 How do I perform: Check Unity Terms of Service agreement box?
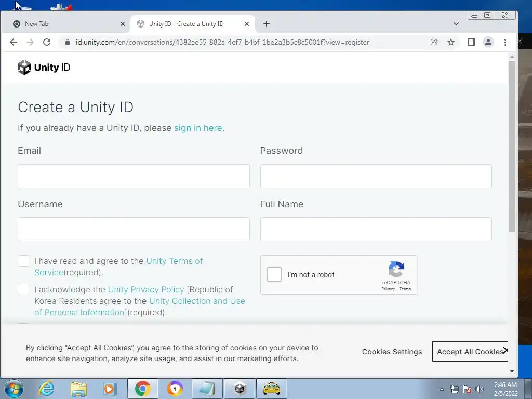[x=23, y=261]
